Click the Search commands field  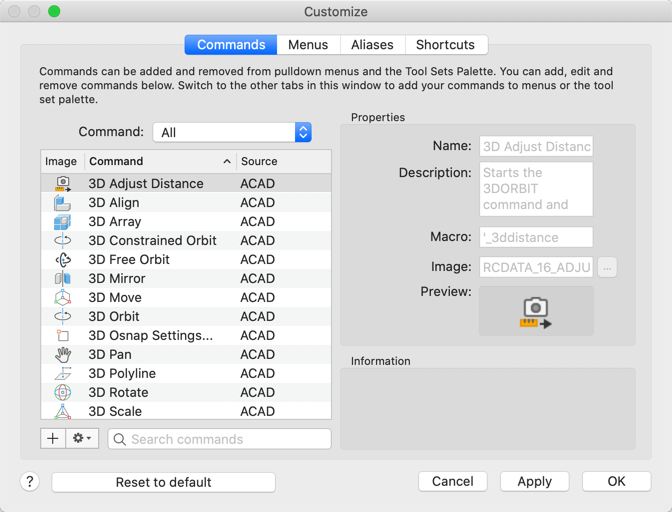click(x=220, y=439)
